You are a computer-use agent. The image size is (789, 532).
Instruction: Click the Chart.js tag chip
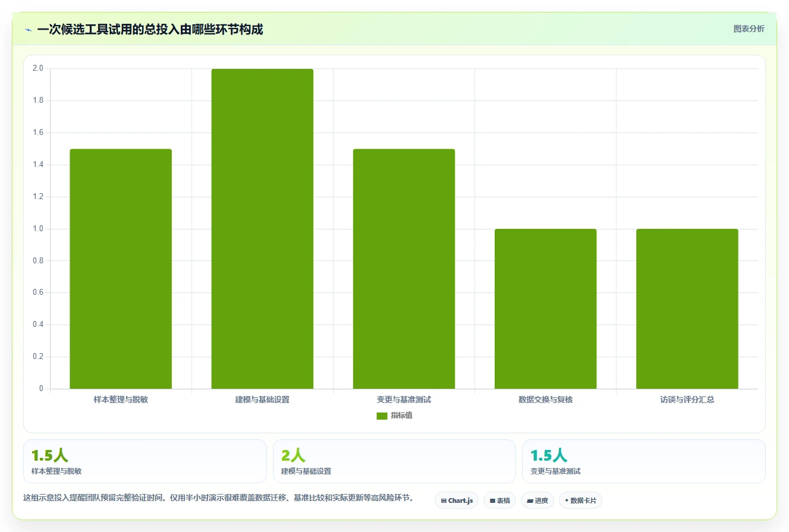(457, 500)
